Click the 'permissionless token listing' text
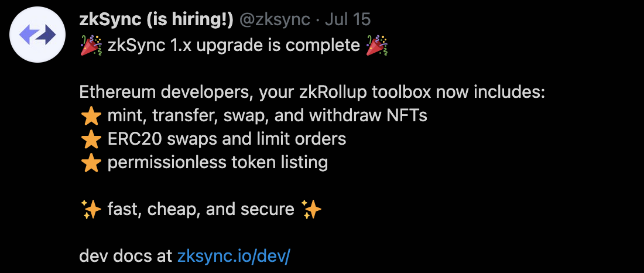The width and height of the screenshot is (644, 273). (218, 163)
